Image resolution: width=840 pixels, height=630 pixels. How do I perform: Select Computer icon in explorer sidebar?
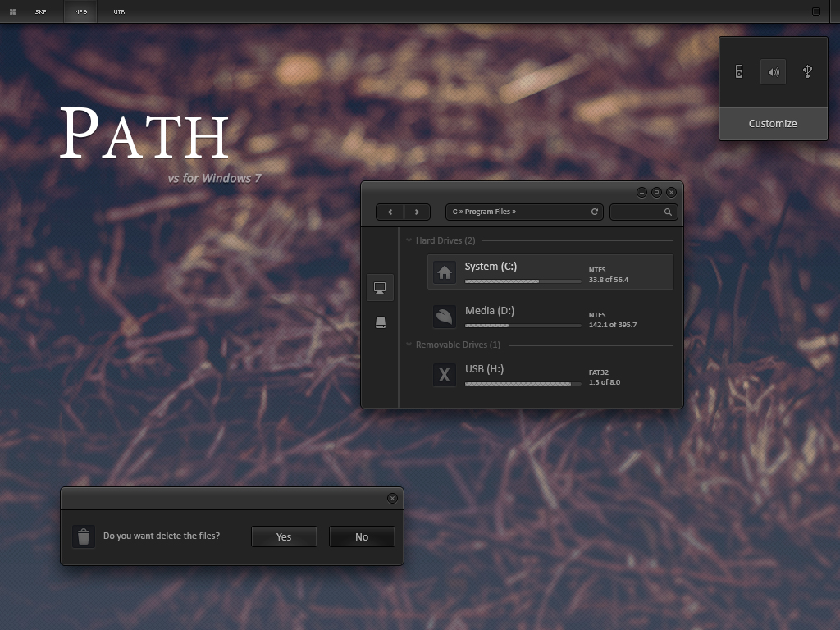click(x=380, y=288)
